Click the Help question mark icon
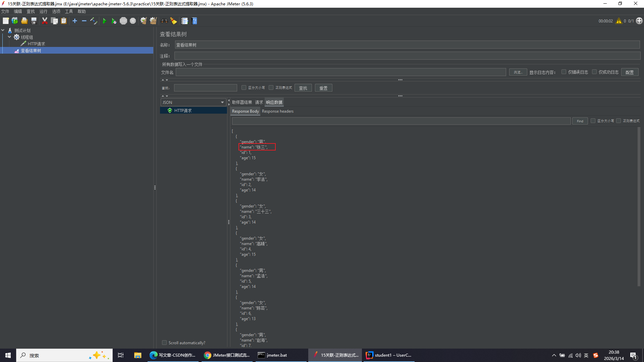The width and height of the screenshot is (644, 362). pos(195,21)
